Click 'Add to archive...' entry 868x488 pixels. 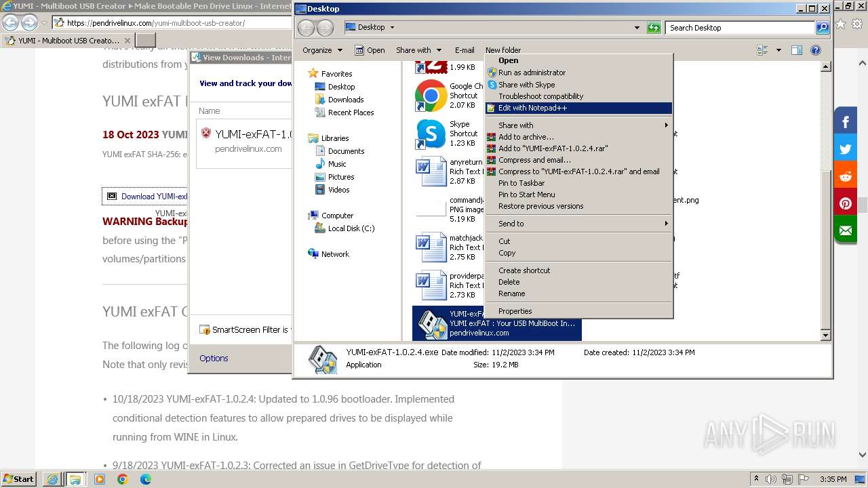[578, 137]
